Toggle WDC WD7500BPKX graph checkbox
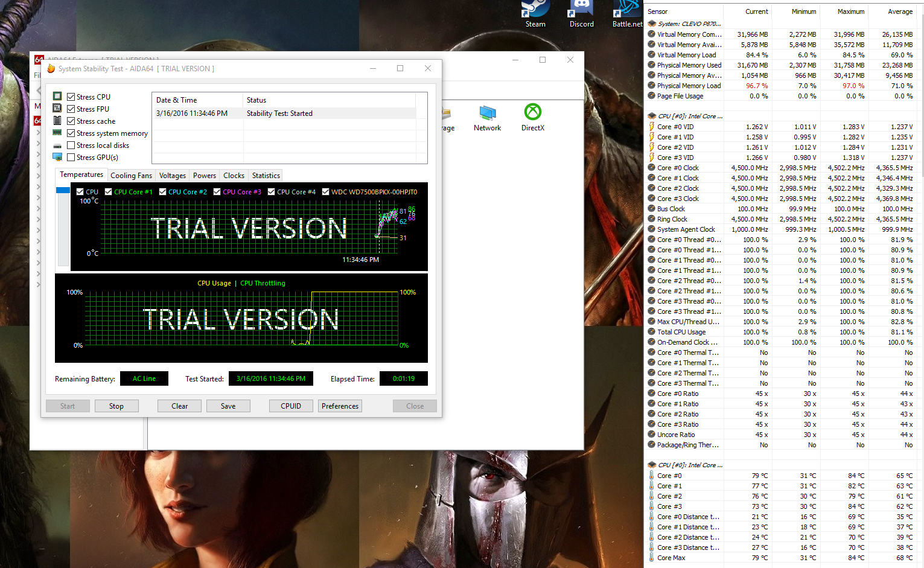924x568 pixels. click(326, 191)
